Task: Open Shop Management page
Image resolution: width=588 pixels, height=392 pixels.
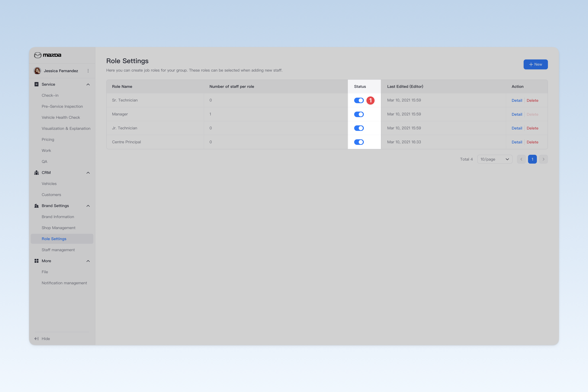Action: [x=59, y=228]
